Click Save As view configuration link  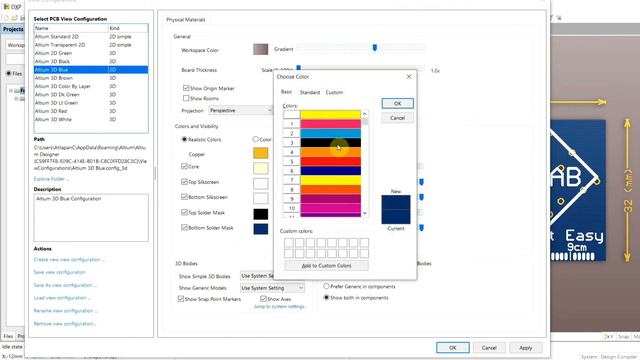pos(65,285)
